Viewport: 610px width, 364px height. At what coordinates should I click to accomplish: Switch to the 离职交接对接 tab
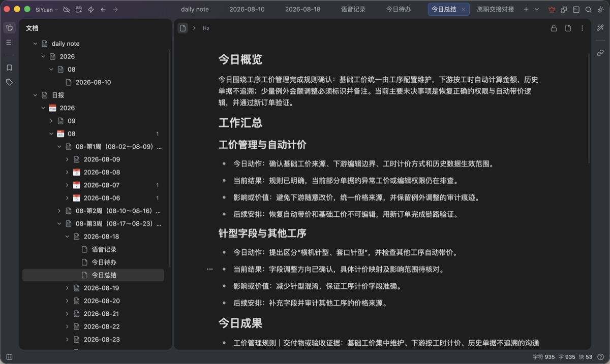pos(496,10)
